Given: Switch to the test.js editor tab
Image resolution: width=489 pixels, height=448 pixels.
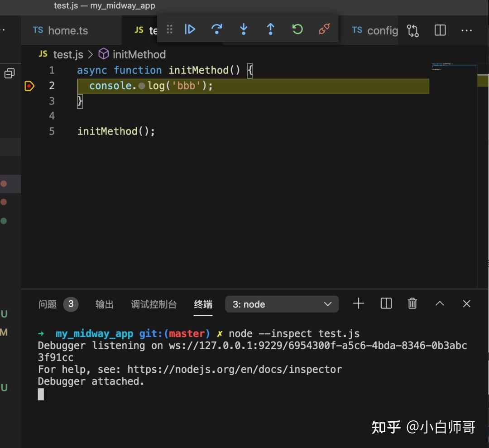Looking at the screenshot, I should point(146,30).
